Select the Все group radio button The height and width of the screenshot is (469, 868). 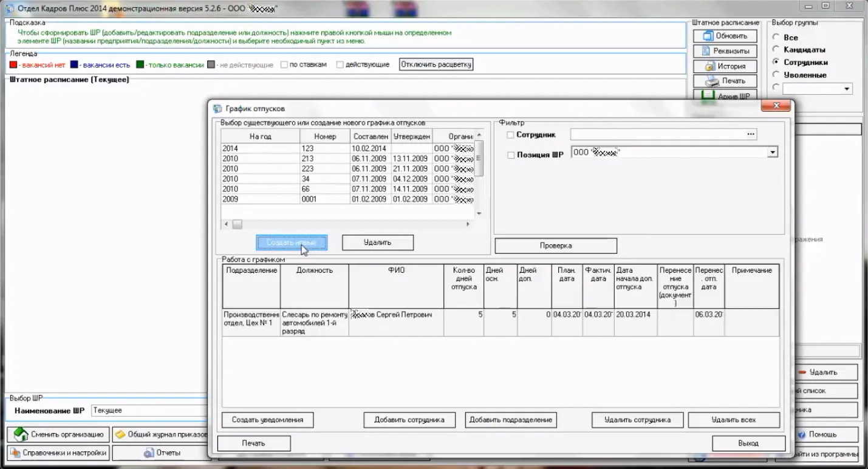[x=776, y=37]
